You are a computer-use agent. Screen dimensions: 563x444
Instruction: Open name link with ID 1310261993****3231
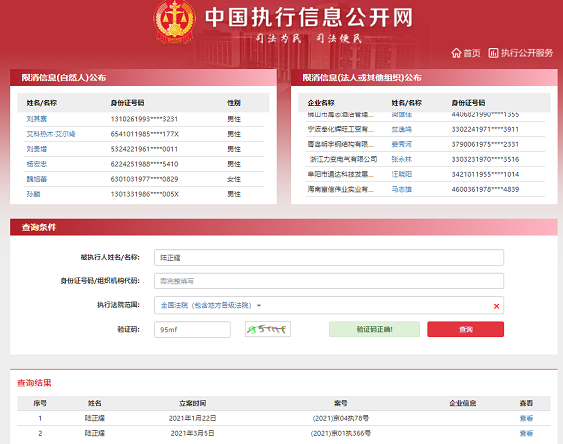(37, 119)
